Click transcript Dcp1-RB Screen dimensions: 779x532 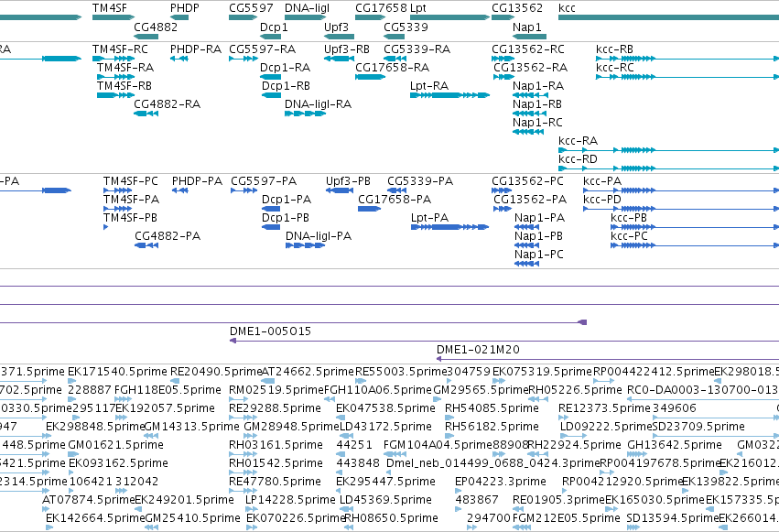pos(271,95)
